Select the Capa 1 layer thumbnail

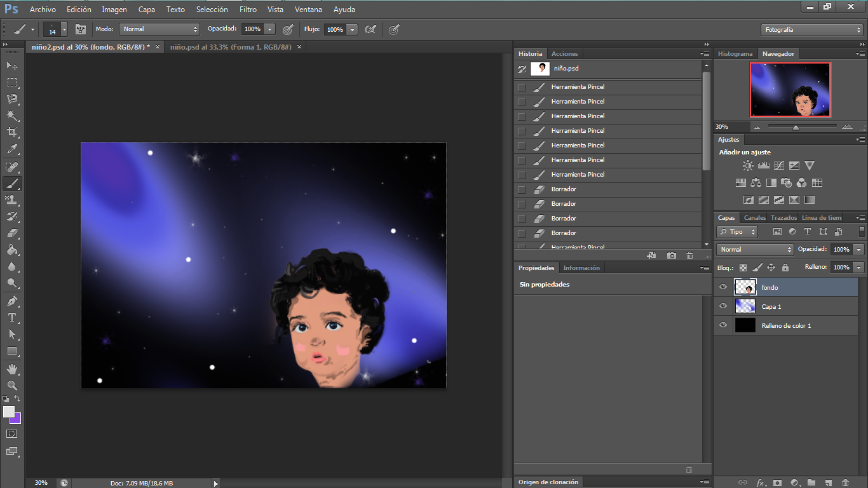(x=745, y=306)
